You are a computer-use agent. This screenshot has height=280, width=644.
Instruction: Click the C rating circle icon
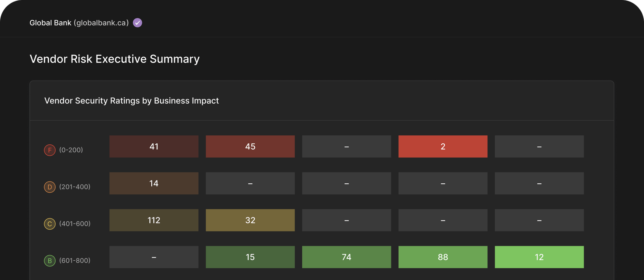50,224
